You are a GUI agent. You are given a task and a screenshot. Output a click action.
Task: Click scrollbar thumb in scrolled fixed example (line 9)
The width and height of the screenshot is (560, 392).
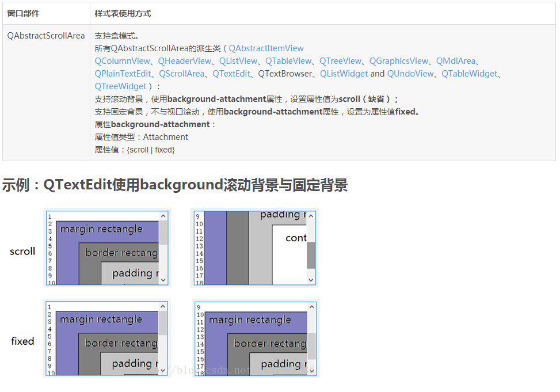[312, 347]
